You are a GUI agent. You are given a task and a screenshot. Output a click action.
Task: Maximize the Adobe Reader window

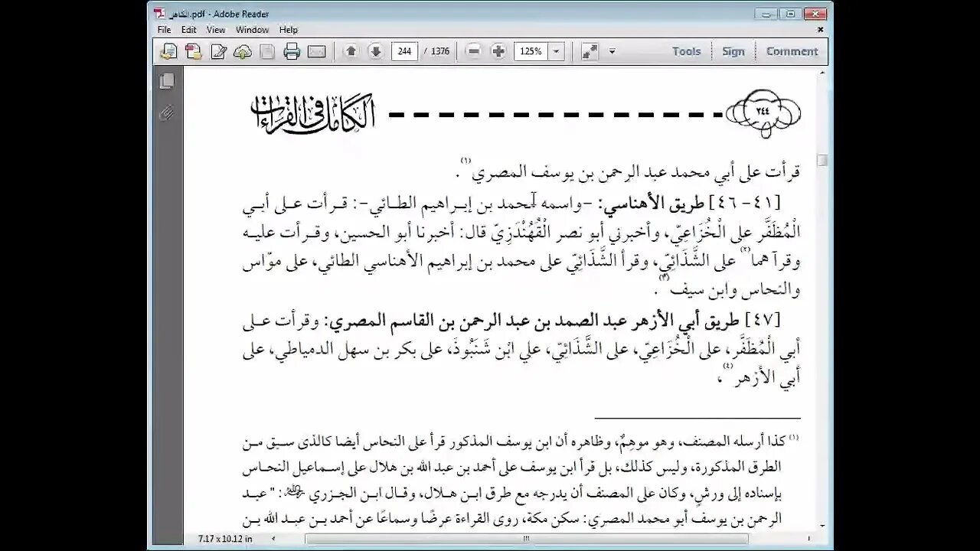(791, 13)
